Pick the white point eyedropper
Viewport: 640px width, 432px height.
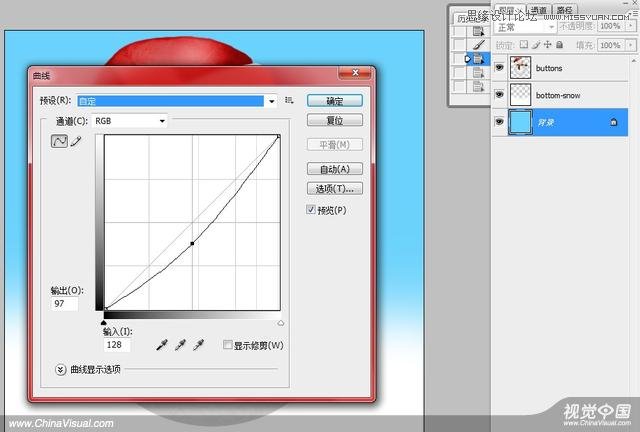click(198, 345)
